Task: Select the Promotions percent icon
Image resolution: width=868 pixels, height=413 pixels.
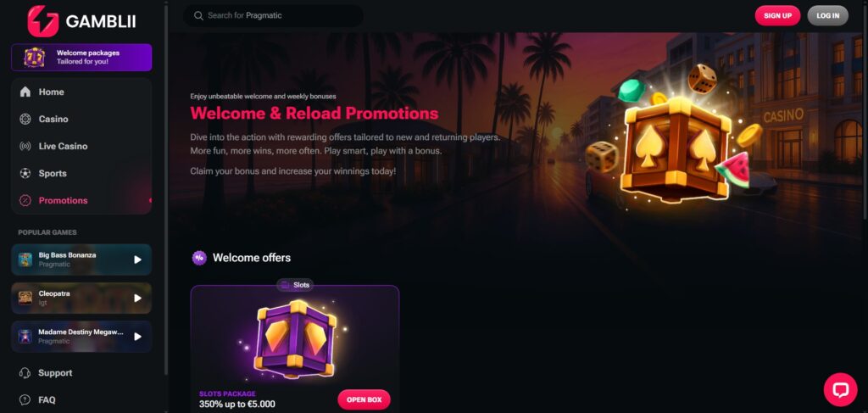Action: pyautogui.click(x=25, y=200)
